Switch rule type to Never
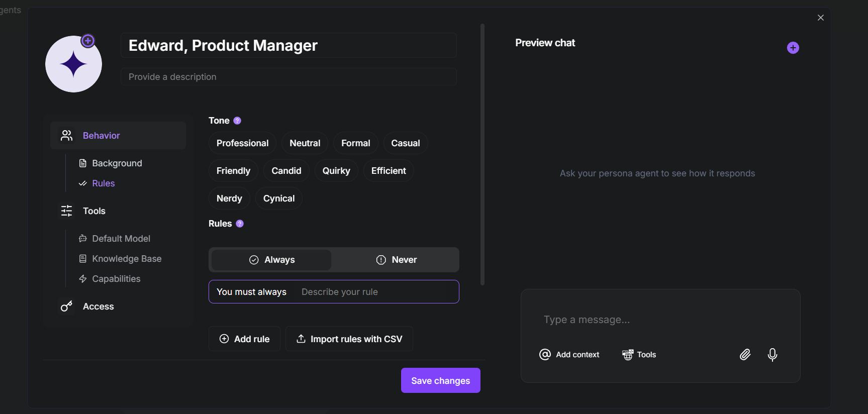 [396, 260]
